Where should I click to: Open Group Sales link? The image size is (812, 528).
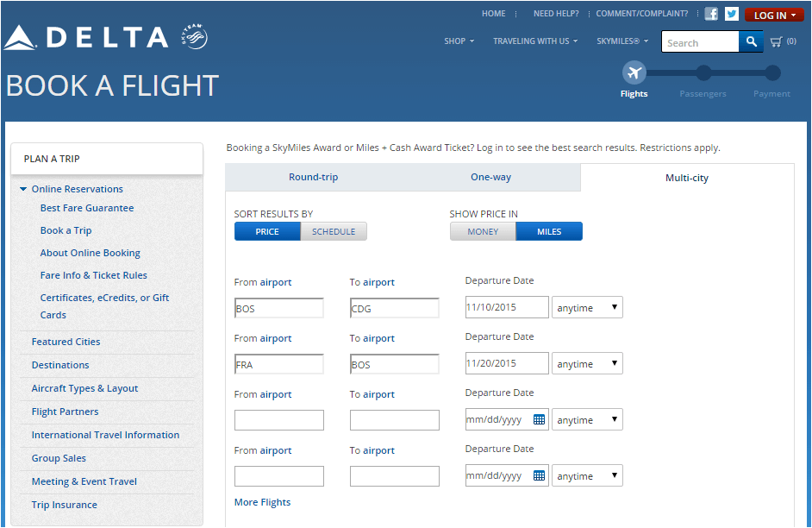[x=59, y=458]
